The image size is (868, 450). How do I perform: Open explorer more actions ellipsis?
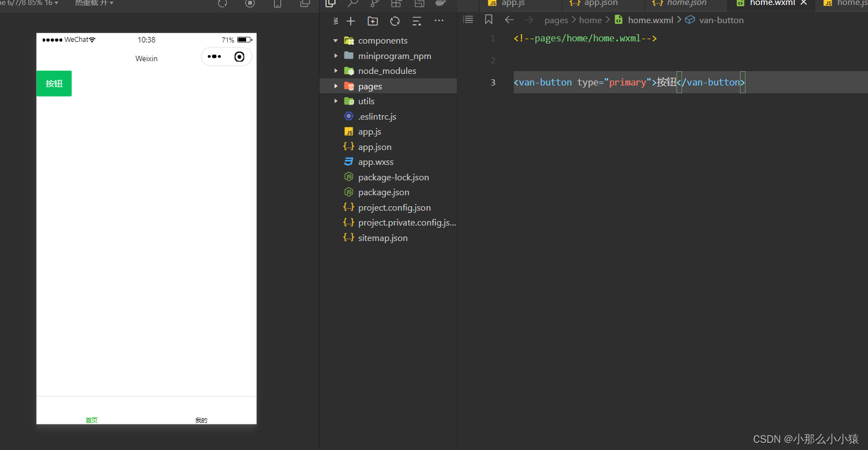pos(439,21)
